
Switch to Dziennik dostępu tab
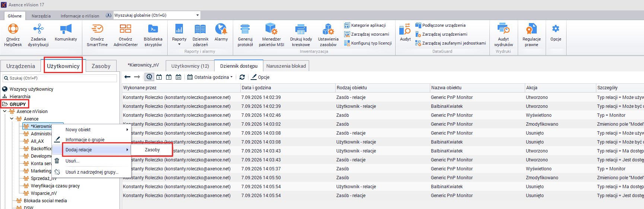pos(239,66)
